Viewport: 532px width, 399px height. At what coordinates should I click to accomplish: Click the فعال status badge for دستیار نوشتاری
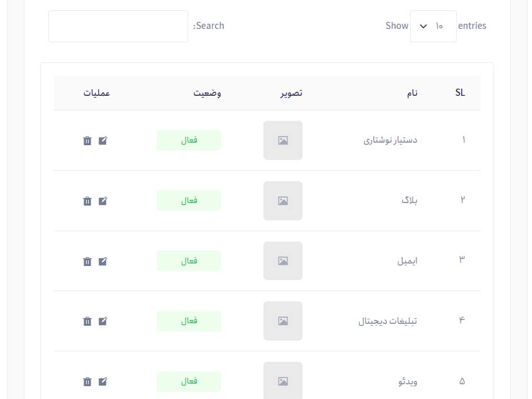[189, 140]
